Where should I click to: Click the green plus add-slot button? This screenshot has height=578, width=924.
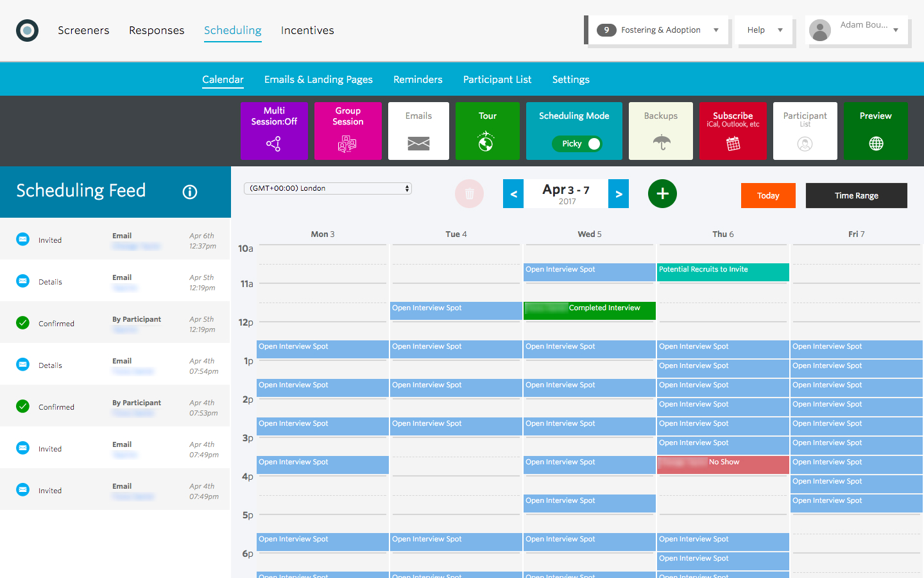coord(662,193)
